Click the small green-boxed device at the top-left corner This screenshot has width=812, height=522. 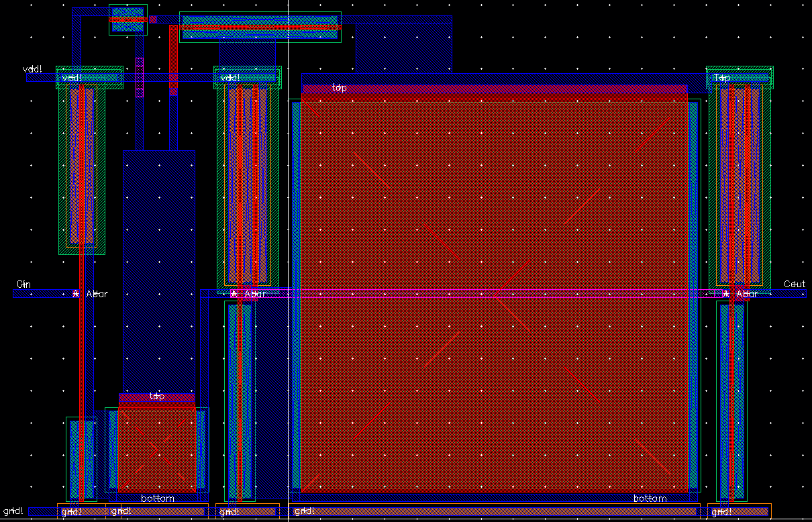128,19
